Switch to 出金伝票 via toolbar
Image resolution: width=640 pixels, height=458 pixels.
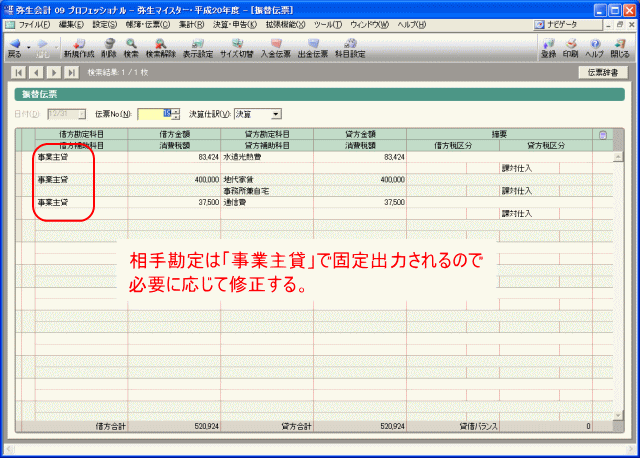point(313,48)
